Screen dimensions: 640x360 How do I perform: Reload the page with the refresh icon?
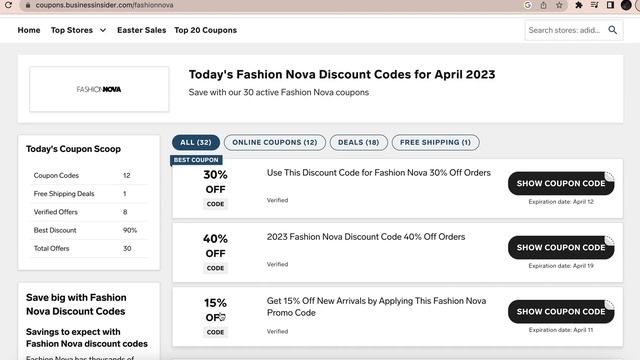pyautogui.click(x=8, y=5)
